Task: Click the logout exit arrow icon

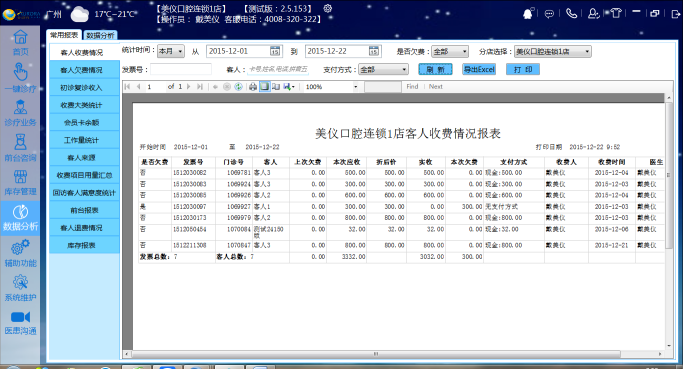Action: 676,14
